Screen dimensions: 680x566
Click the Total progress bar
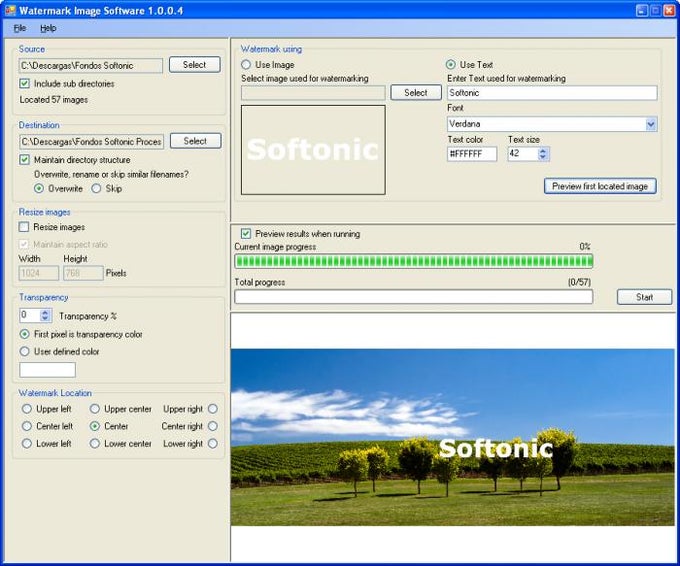(x=414, y=297)
